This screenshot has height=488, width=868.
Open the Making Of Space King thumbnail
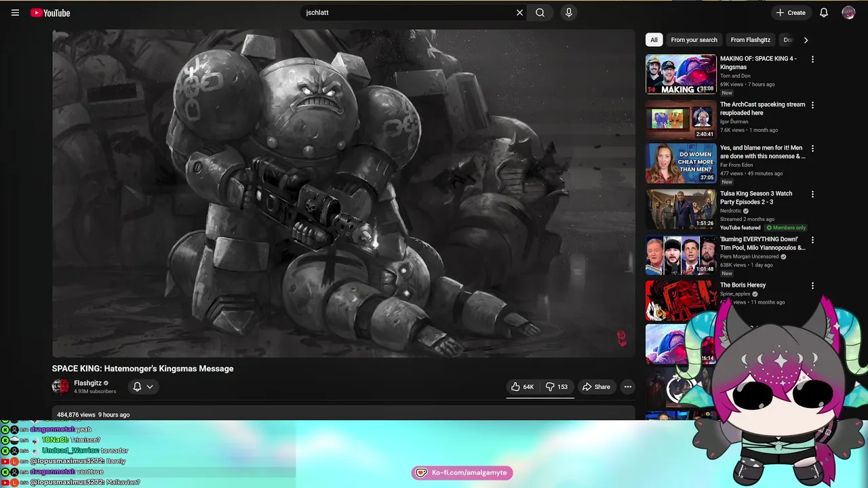[681, 74]
